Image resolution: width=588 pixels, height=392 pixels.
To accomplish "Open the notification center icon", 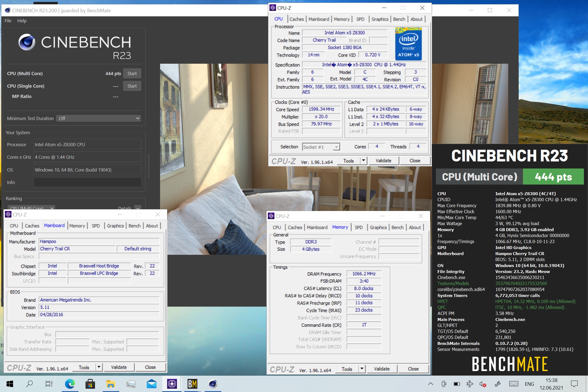I will click(574, 384).
